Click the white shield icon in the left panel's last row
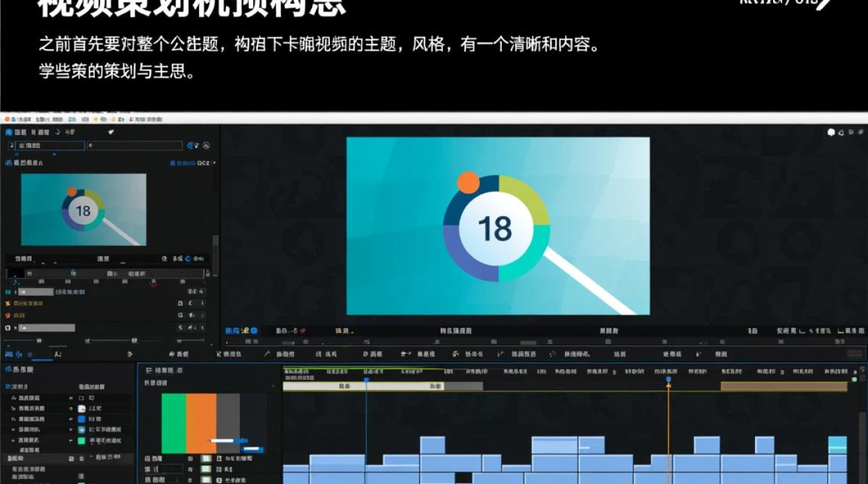868x484 pixels. [8, 328]
